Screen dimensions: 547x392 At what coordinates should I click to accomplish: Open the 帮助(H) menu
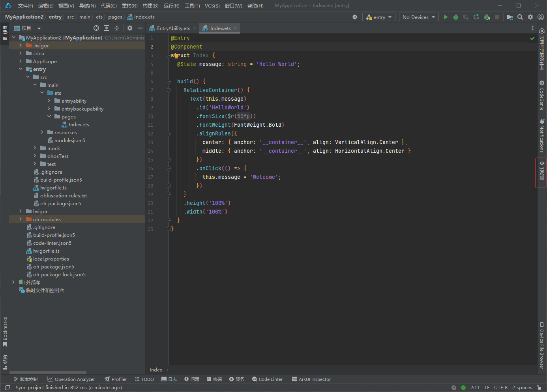tap(255, 6)
